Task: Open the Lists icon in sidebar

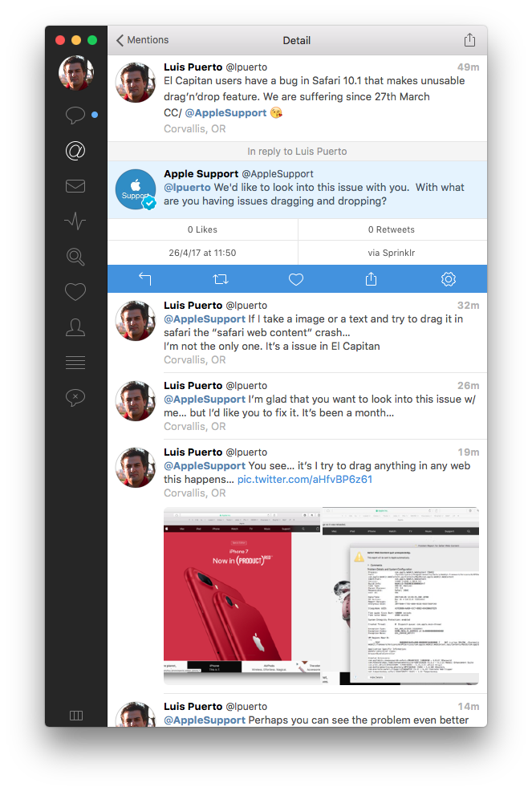Action: [75, 362]
